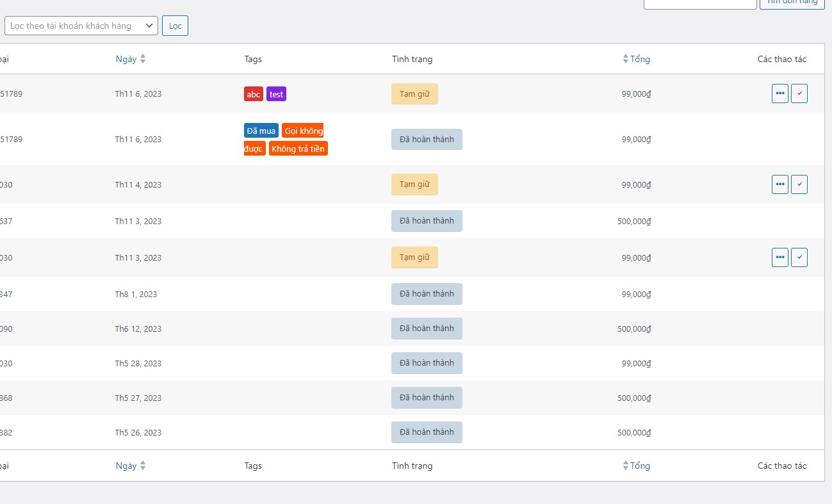Click the Đã hoàn thành status on the Th8 1, 2023 order

click(427, 294)
